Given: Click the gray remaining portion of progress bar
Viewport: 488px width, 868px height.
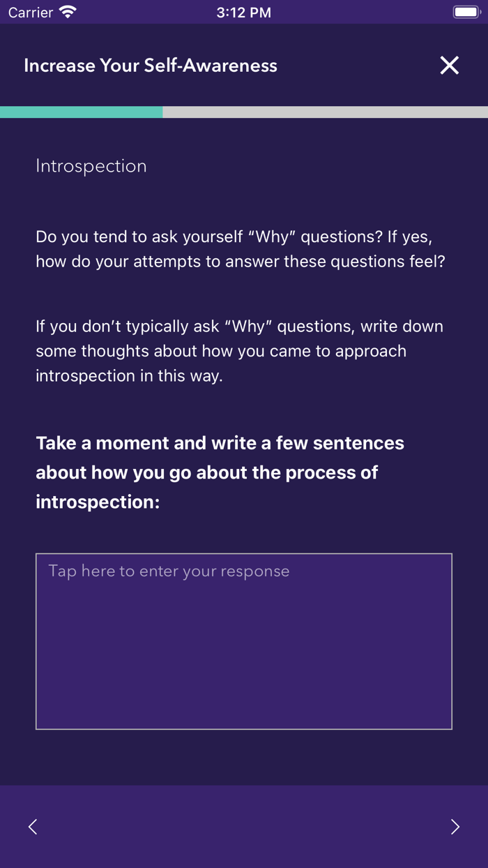Looking at the screenshot, I should (325, 112).
